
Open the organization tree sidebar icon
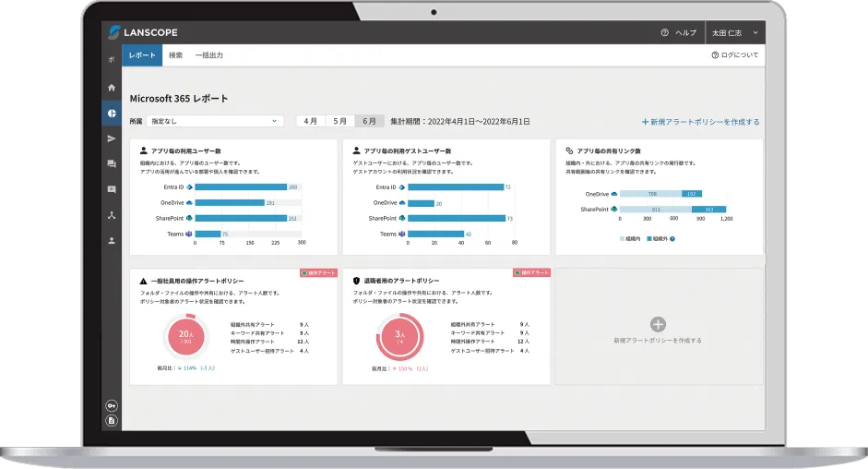pyautogui.click(x=112, y=215)
